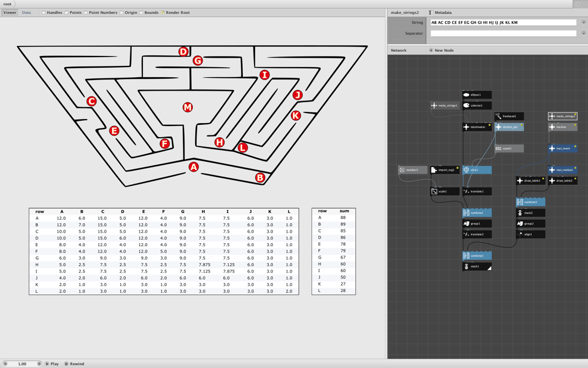Toggle the Render Root checkbox
Screen dimensions: 588x368
coord(163,12)
